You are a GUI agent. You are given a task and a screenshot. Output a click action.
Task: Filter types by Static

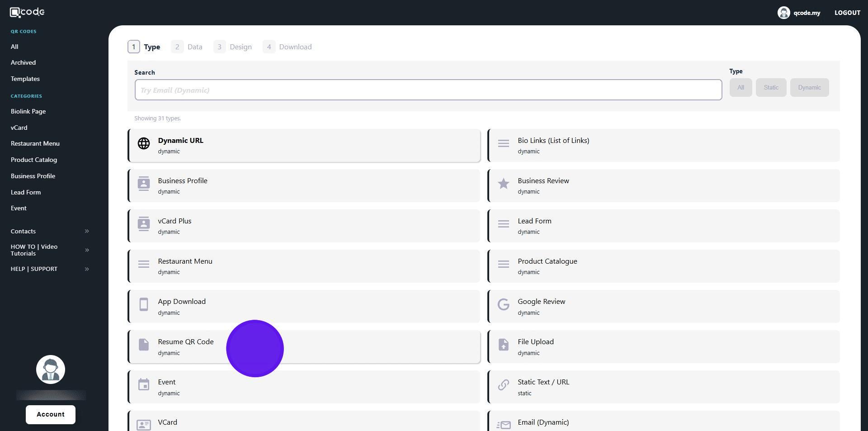tap(771, 88)
